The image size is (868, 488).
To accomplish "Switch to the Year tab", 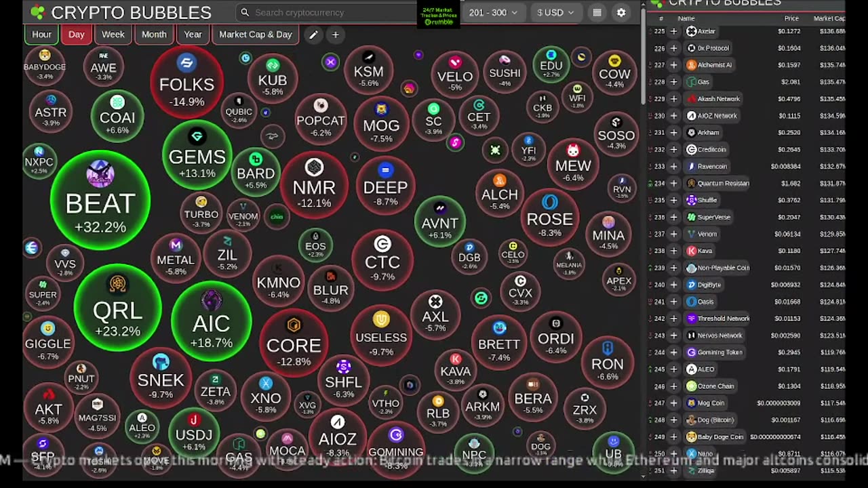I will tap(193, 35).
